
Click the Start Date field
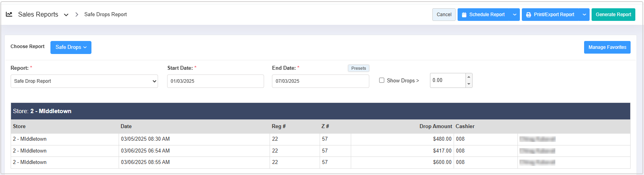[215, 81]
